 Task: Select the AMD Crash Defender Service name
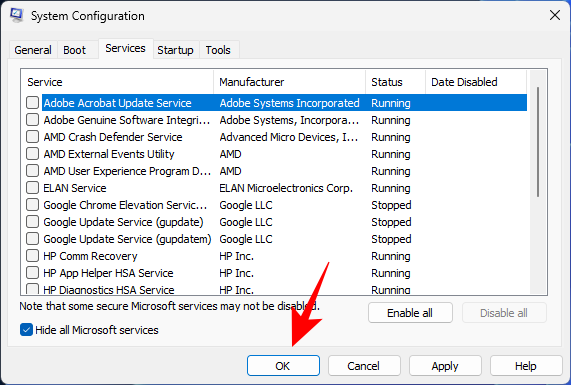click(x=113, y=137)
